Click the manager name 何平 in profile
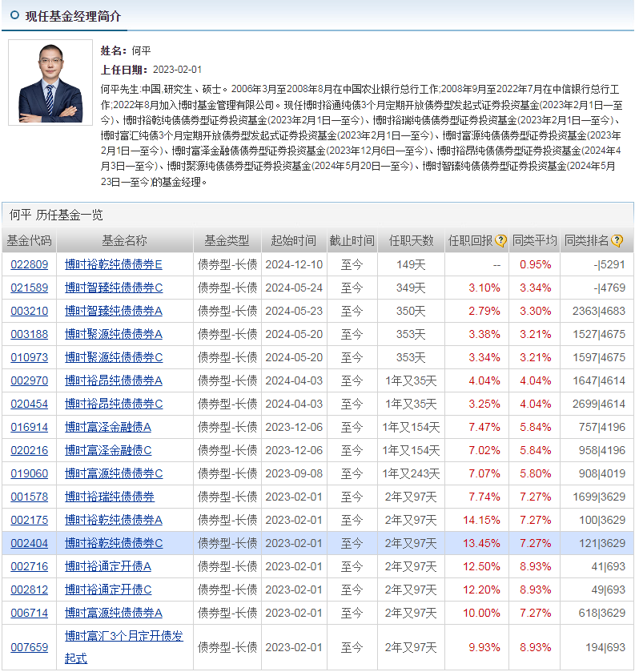The width and height of the screenshot is (635, 672). point(142,50)
